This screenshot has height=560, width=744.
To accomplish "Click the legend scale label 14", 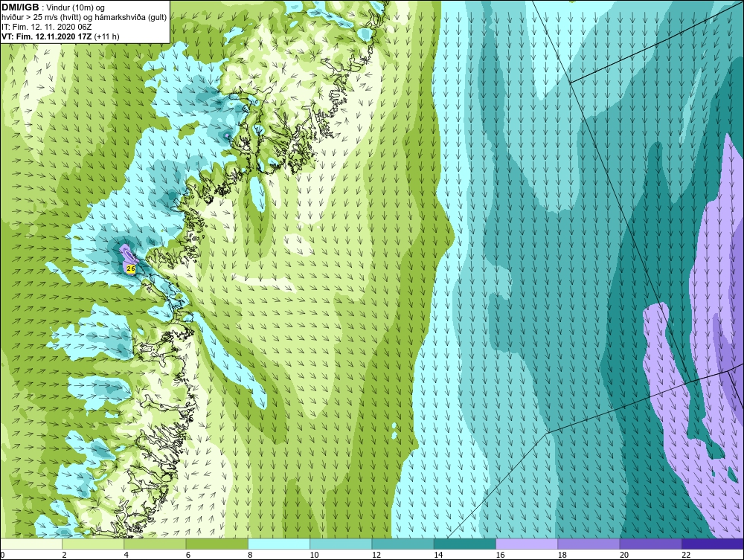I will coord(438,556).
